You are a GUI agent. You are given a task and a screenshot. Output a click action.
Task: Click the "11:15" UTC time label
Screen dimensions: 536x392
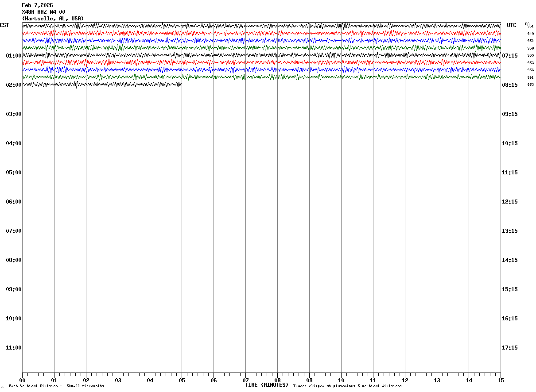click(x=510, y=173)
